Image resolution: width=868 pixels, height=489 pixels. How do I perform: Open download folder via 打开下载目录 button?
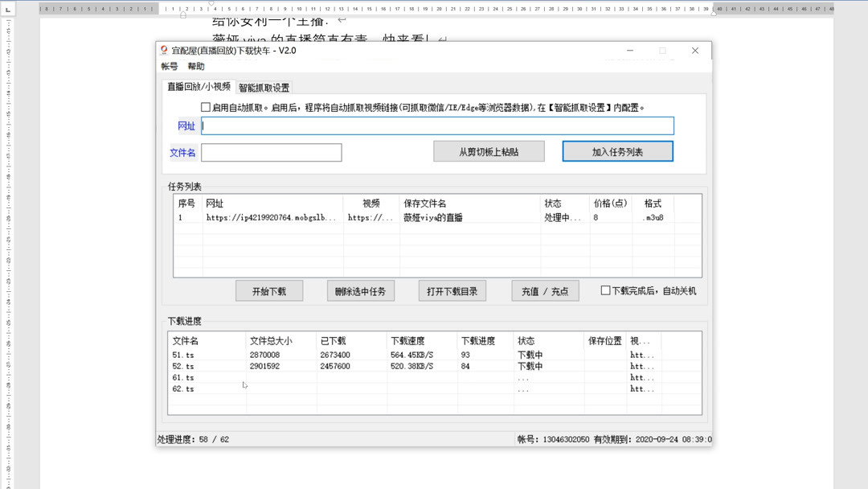pyautogui.click(x=452, y=290)
